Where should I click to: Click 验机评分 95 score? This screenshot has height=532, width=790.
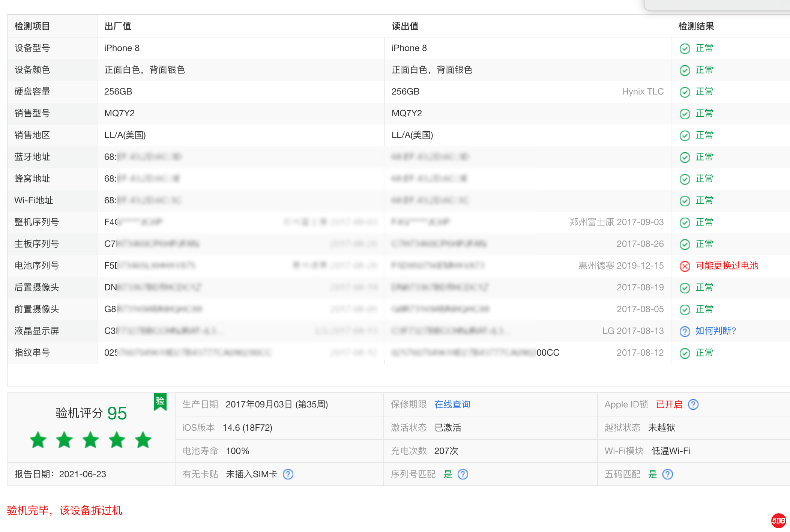click(x=91, y=413)
